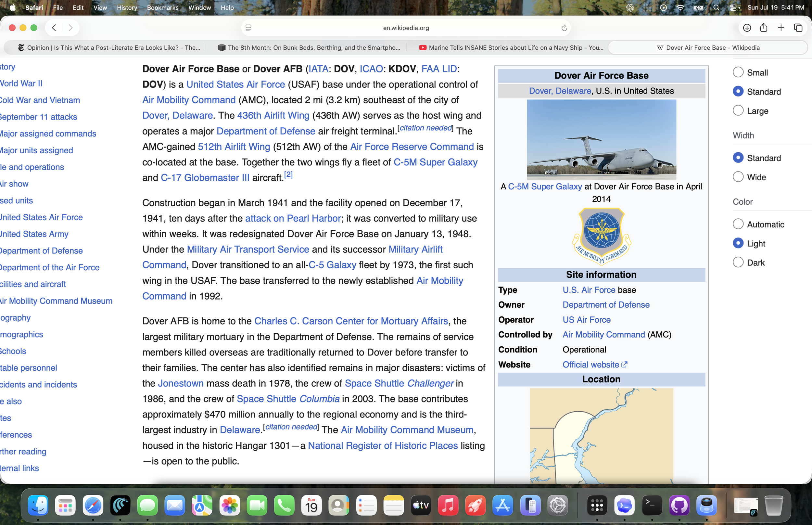Follow the National Register of Historic Places link
The width and height of the screenshot is (812, 525).
coord(383,446)
